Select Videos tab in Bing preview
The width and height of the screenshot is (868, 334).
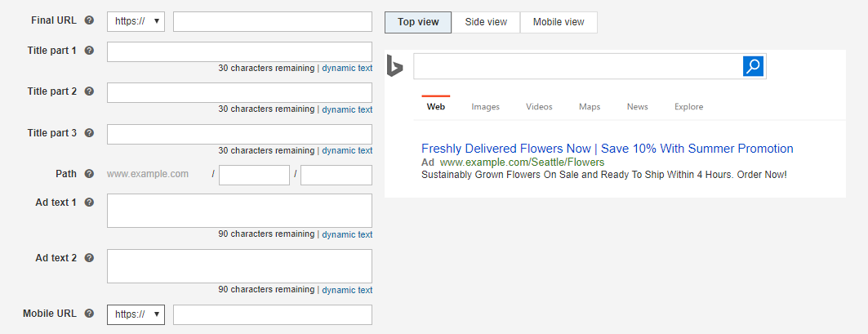point(539,107)
